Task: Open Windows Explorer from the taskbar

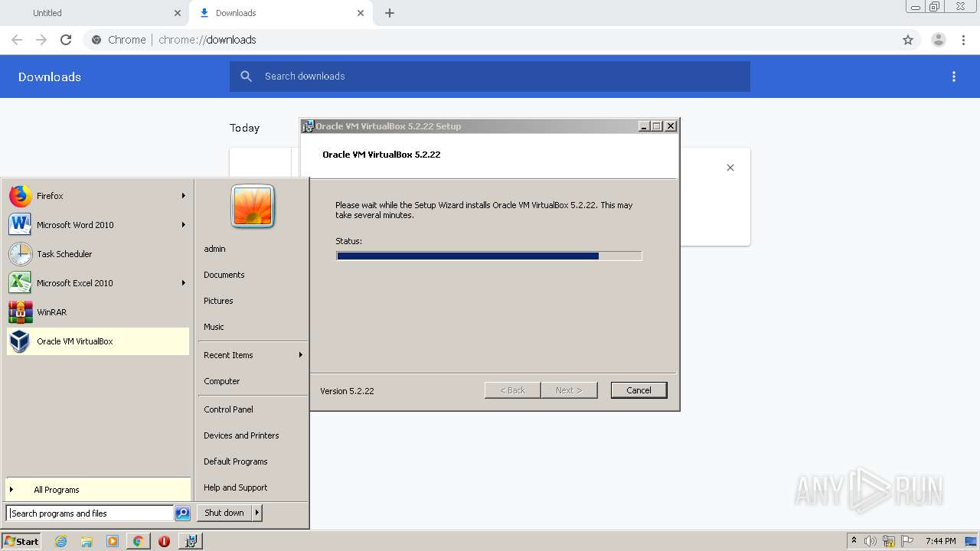Action: click(x=87, y=541)
